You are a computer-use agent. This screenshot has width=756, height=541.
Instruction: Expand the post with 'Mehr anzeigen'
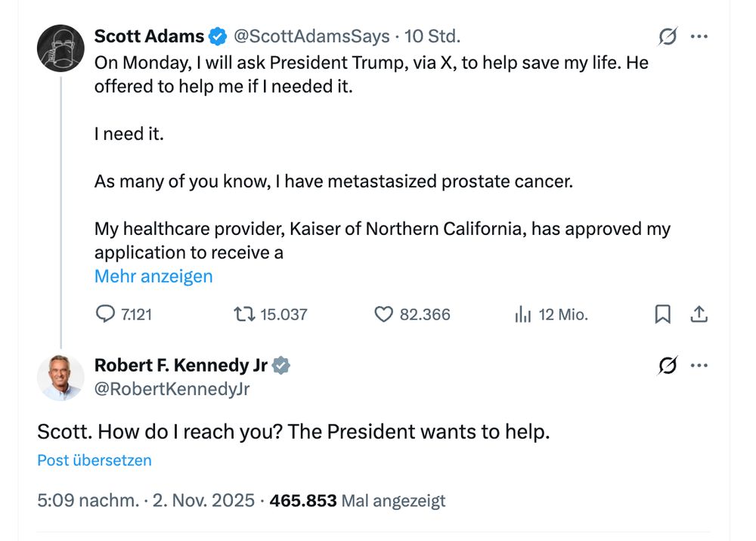[x=153, y=277]
